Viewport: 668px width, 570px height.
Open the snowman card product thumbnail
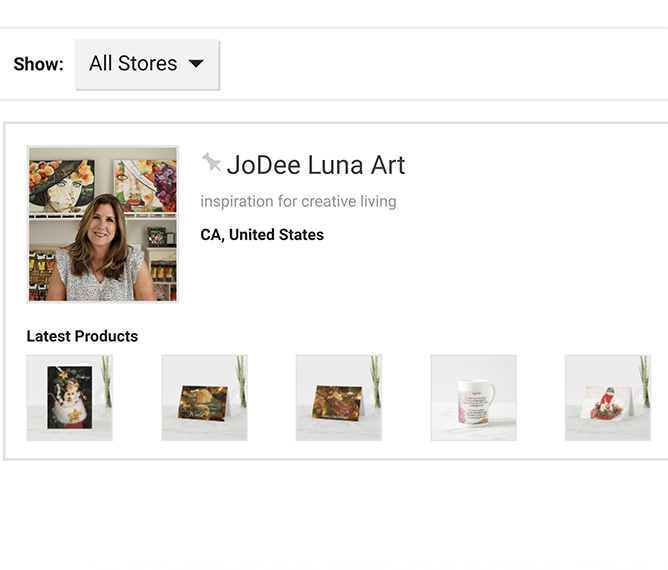click(69, 397)
